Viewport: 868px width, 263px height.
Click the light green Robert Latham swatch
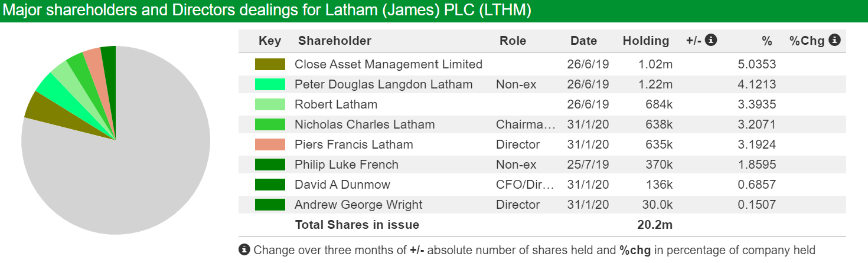click(x=270, y=104)
